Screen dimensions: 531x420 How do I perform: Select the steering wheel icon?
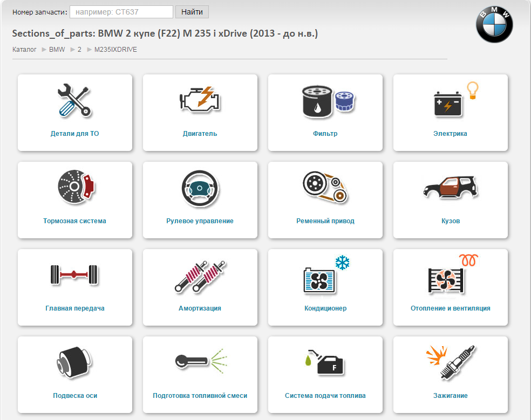coord(200,188)
